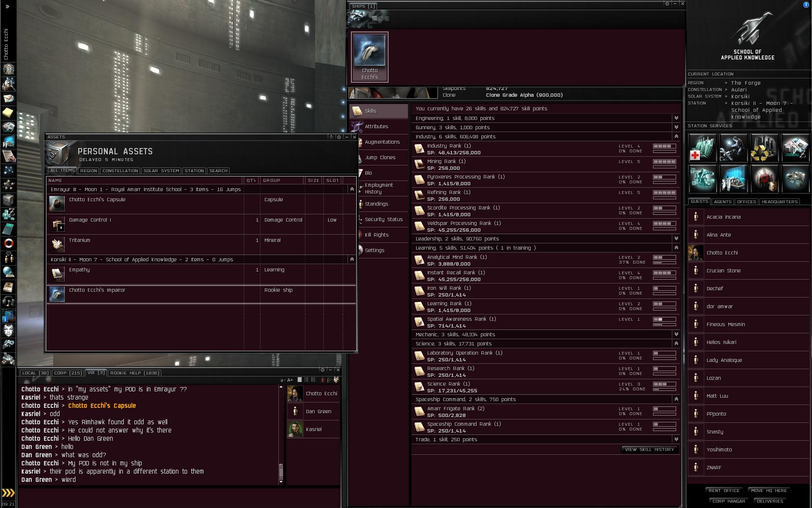Click the chat window scrollbar handle
The width and height of the screenshot is (812, 508).
tap(281, 471)
